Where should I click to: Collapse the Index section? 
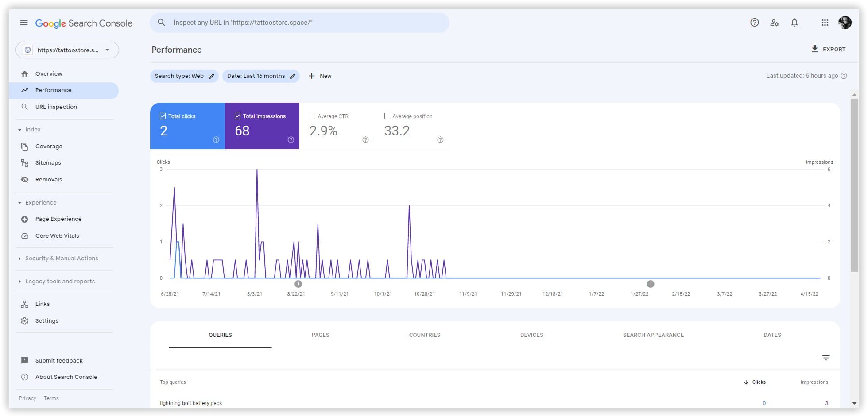20,130
